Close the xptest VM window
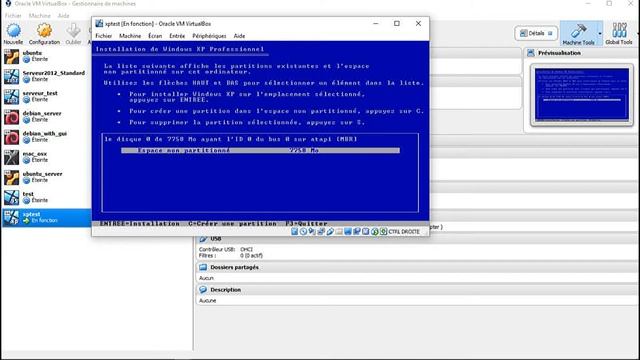This screenshot has height=360, width=640. click(x=418, y=24)
